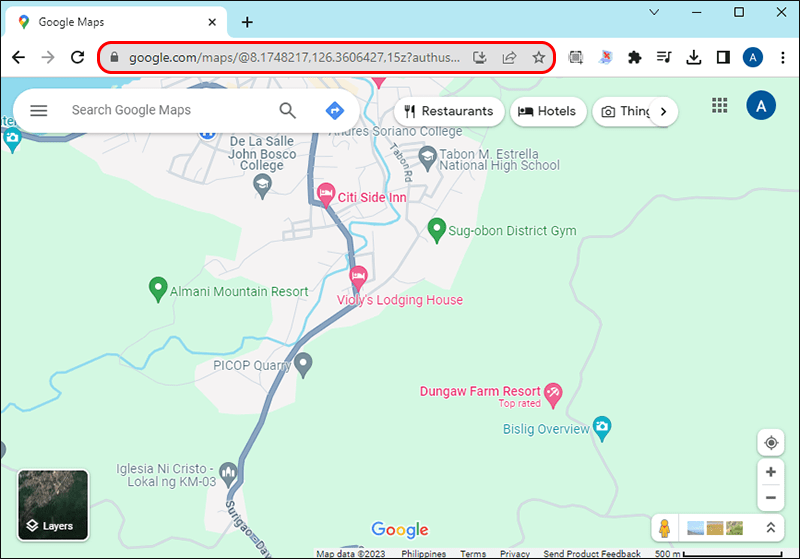Select the Google Maps tab
Viewport: 800px width, 559px height.
click(116, 22)
